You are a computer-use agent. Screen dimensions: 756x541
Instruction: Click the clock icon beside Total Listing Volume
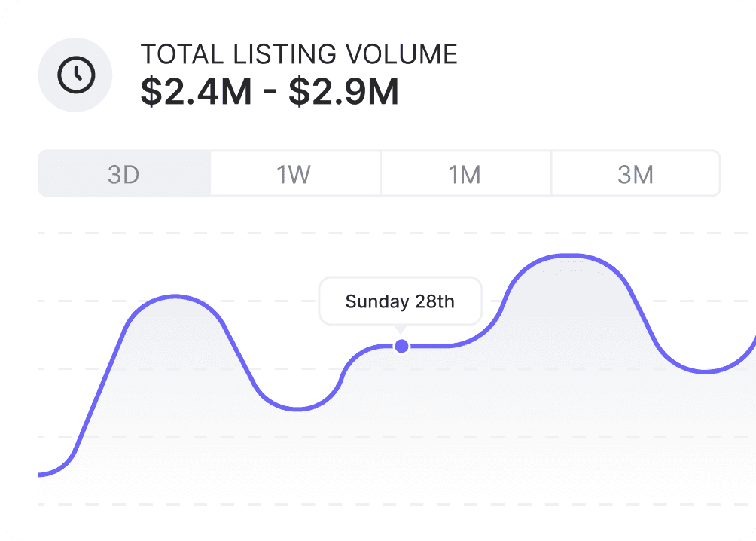pyautogui.click(x=76, y=75)
